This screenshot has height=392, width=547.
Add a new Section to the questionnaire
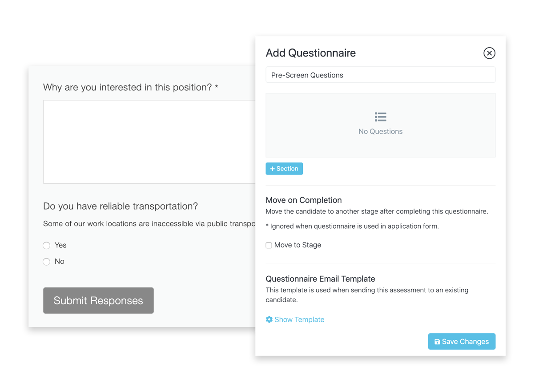pos(284,169)
